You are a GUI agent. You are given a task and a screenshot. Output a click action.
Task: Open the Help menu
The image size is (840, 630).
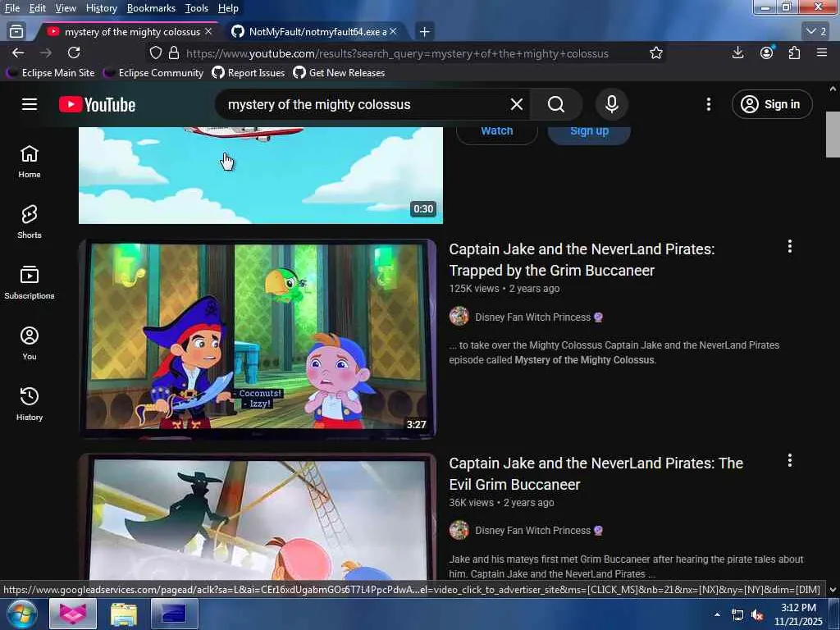click(x=228, y=8)
